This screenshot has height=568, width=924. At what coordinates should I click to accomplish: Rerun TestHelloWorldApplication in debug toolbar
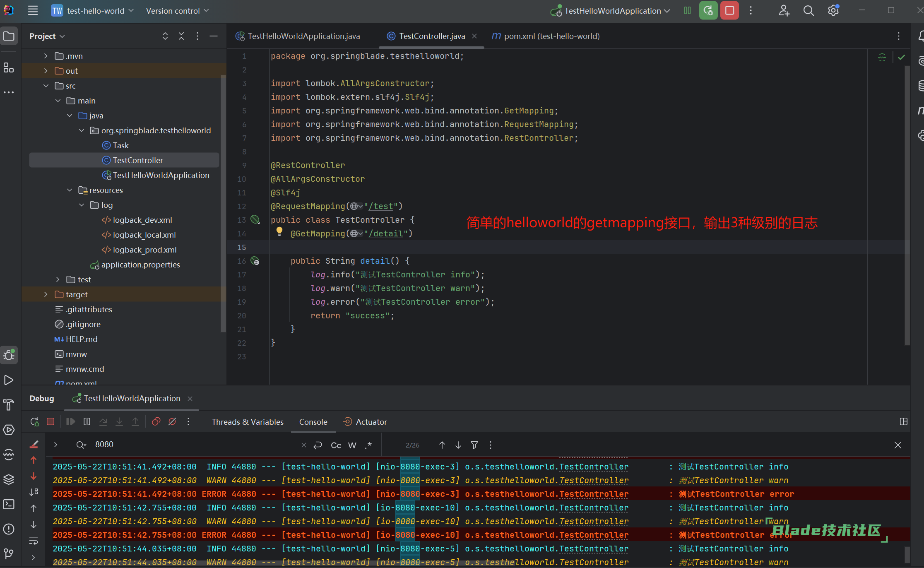[x=35, y=421]
